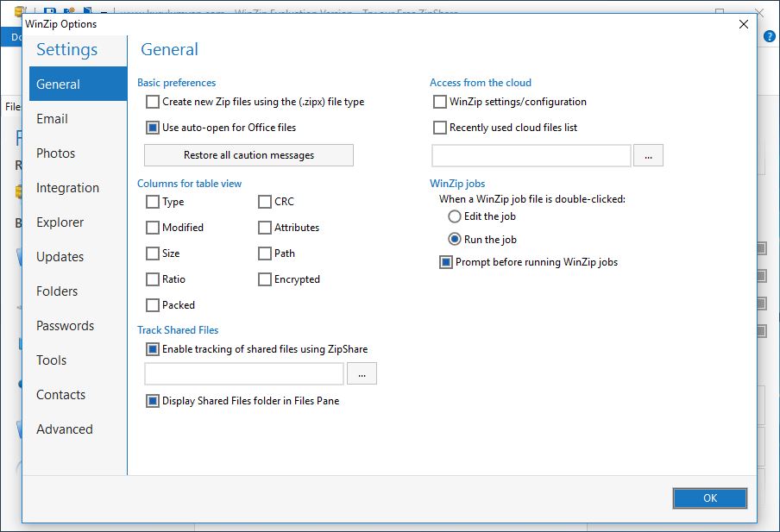This screenshot has height=532, width=780.
Task: Enable creating Zip files as .zipx type
Action: click(x=153, y=102)
